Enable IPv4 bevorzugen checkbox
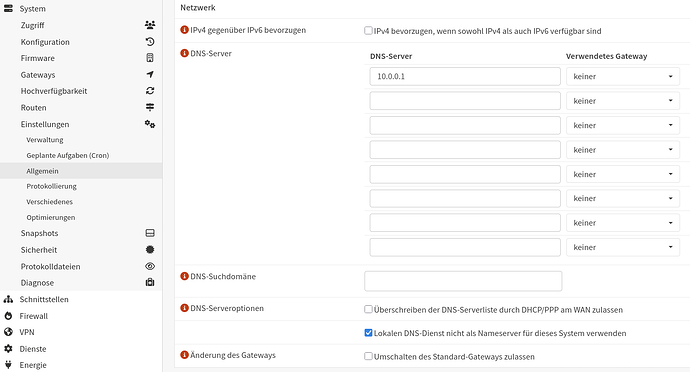 [368, 30]
